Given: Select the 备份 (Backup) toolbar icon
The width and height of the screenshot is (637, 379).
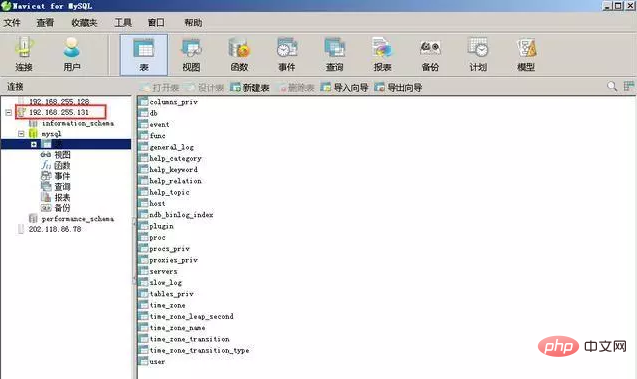Looking at the screenshot, I should coord(430,55).
